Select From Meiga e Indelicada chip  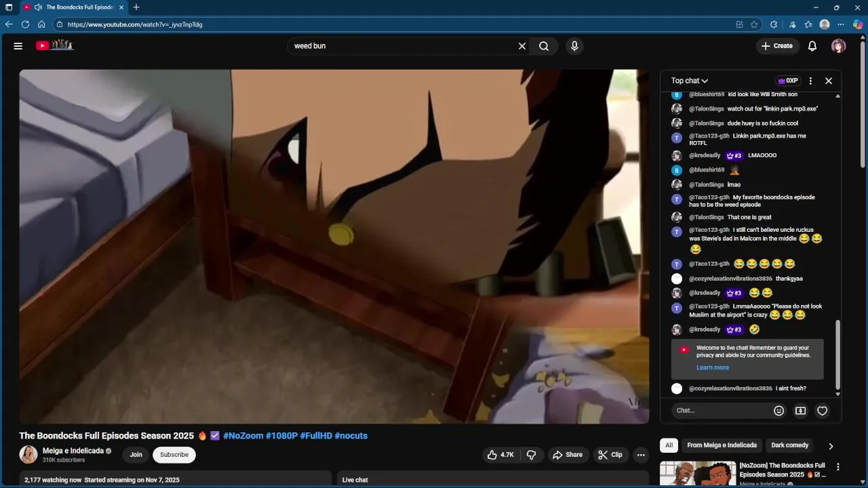click(722, 445)
